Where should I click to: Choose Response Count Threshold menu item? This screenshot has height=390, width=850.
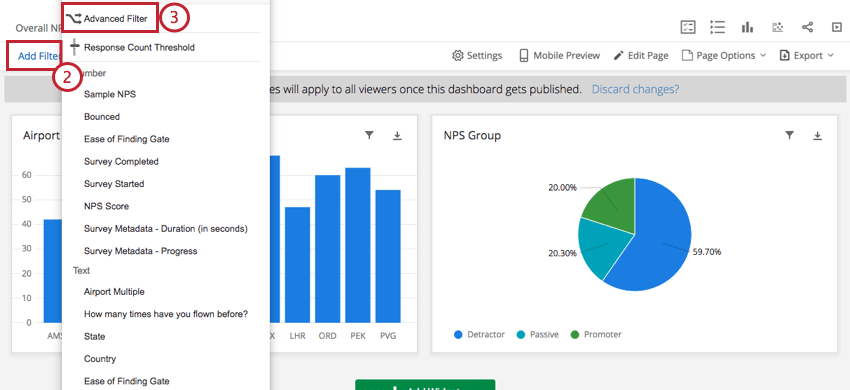point(139,47)
